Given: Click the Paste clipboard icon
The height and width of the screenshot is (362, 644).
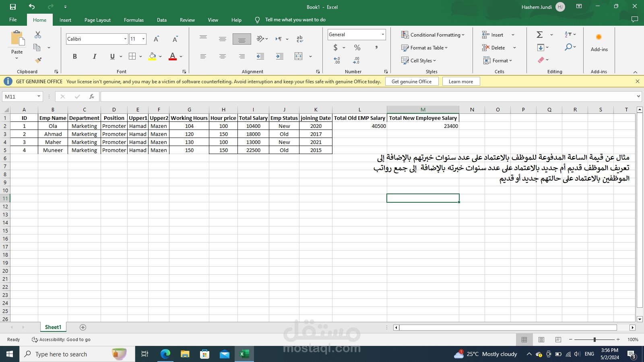Looking at the screenshot, I should tap(17, 39).
